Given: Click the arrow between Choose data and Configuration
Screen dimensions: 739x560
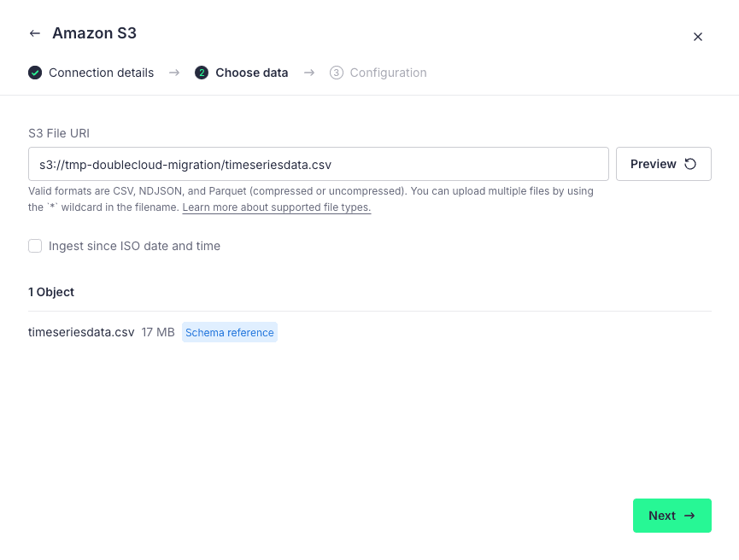Looking at the screenshot, I should (x=309, y=73).
